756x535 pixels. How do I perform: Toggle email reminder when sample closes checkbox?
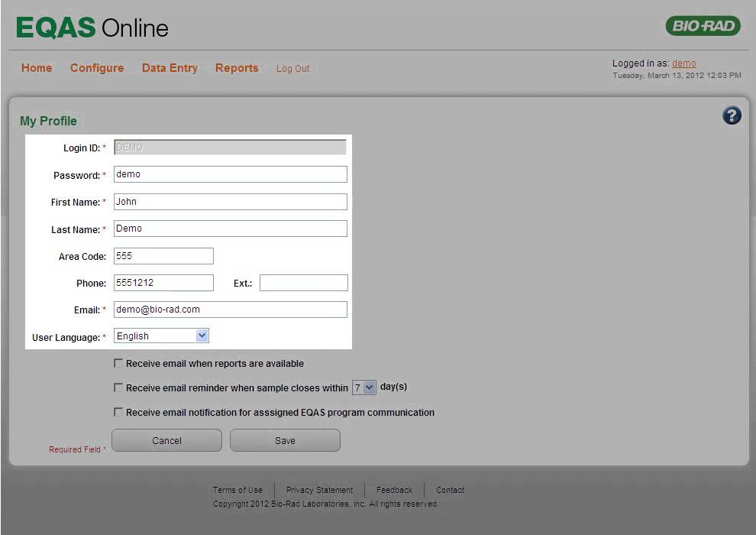point(118,387)
